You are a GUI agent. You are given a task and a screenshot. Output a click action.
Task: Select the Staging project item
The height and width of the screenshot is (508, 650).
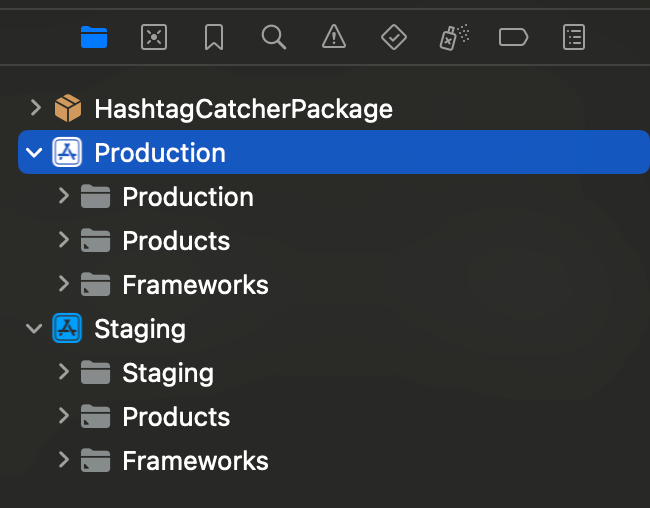(140, 329)
